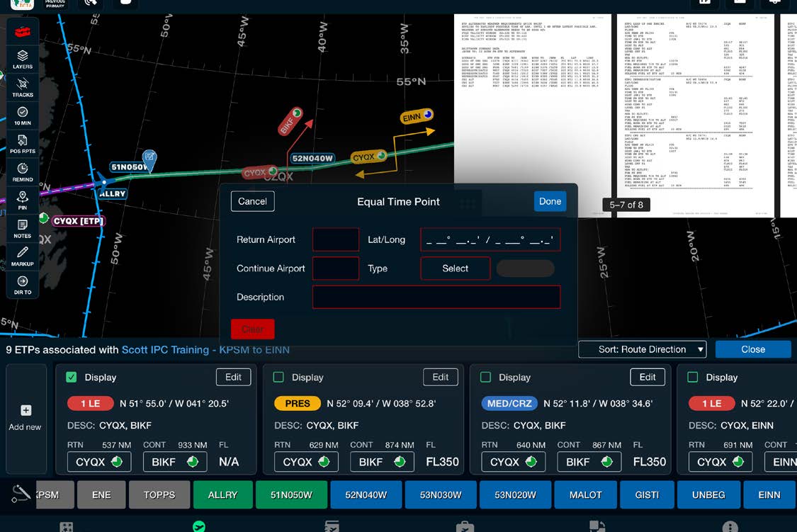Edit the PRES ETP card

click(x=440, y=377)
